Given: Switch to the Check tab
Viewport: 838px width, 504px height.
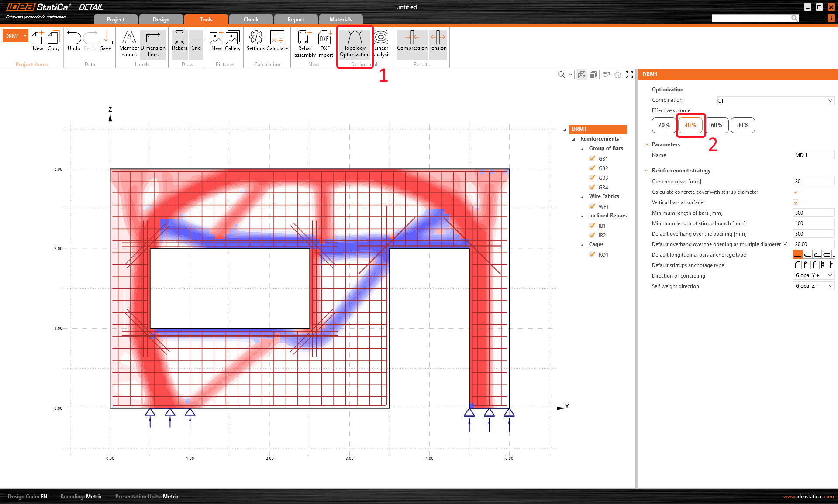Looking at the screenshot, I should [251, 19].
